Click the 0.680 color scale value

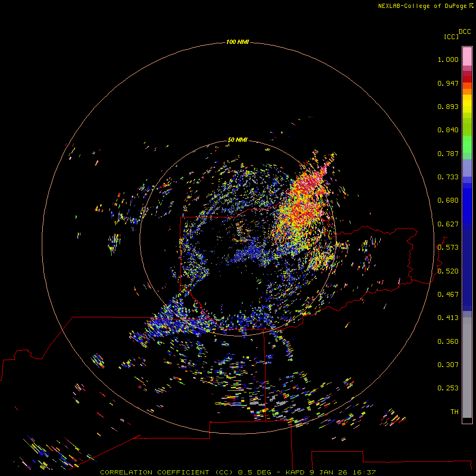448,200
